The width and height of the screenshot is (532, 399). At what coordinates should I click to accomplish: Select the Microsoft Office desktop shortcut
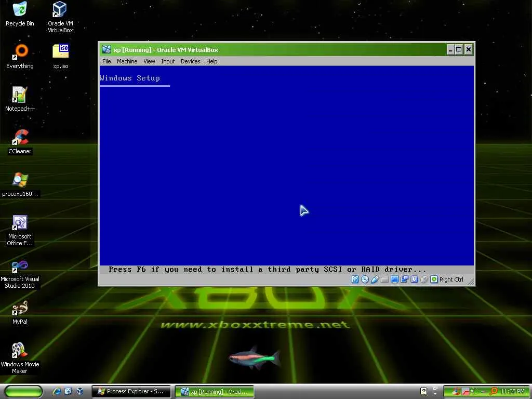click(x=20, y=230)
